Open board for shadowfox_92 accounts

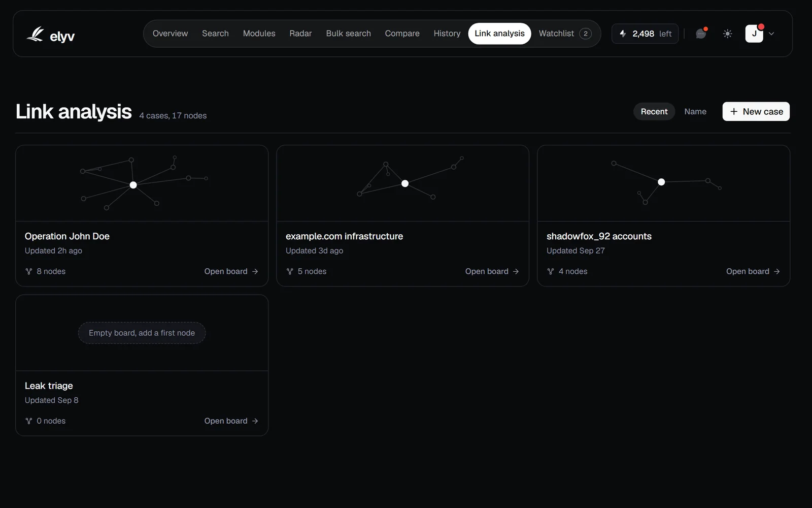[753, 271]
